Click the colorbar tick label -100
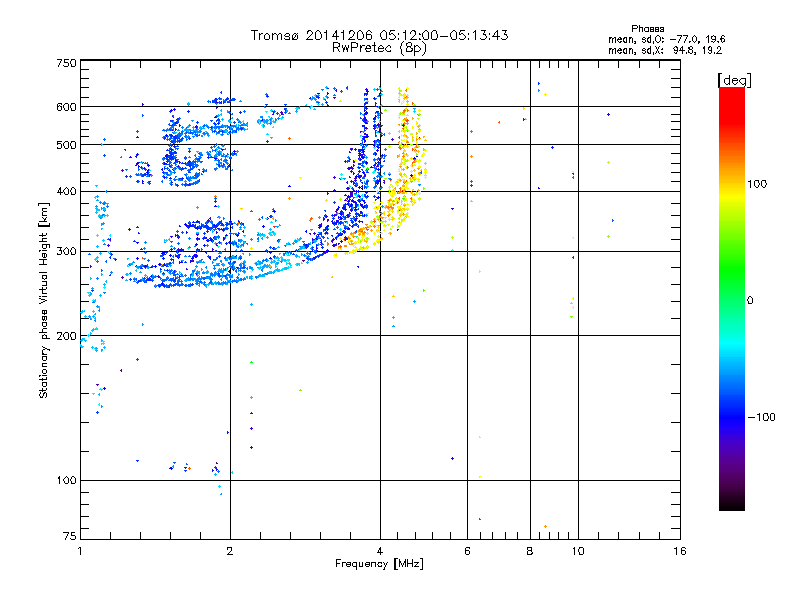The width and height of the screenshot is (800, 600). coord(764,416)
